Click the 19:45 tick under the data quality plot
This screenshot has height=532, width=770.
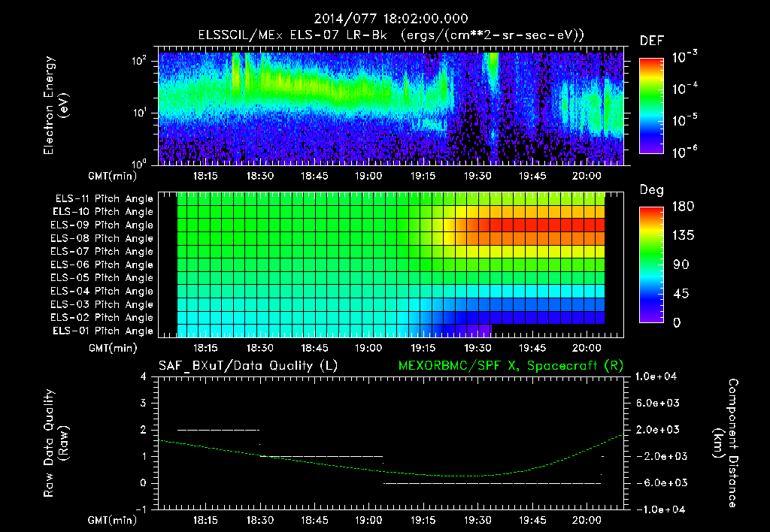click(x=532, y=520)
